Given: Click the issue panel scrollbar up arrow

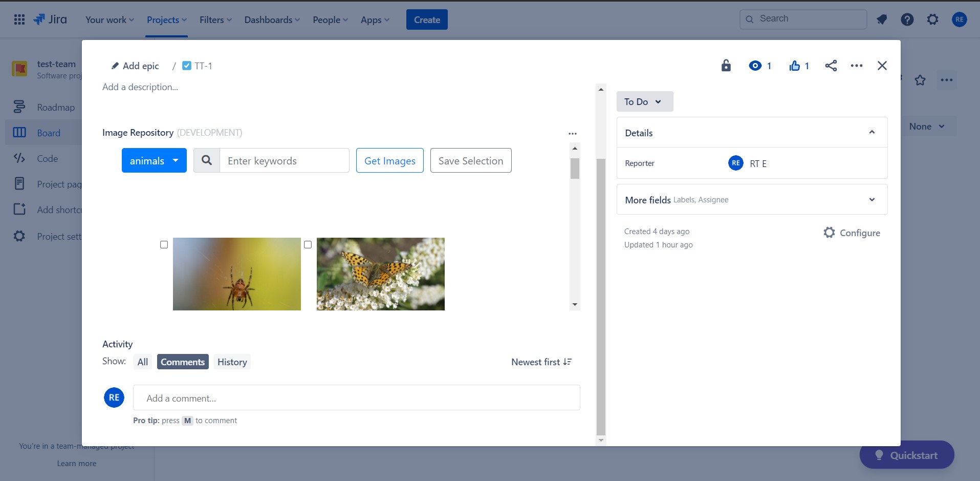Looking at the screenshot, I should point(601,89).
